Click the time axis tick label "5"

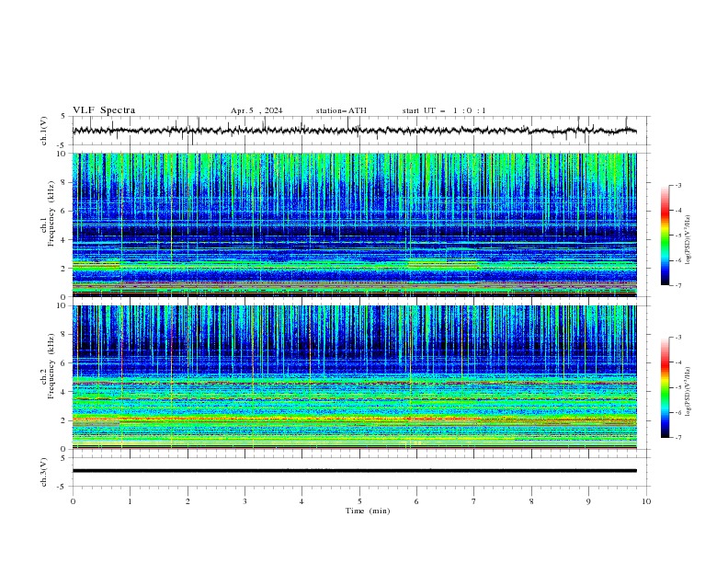point(359,501)
